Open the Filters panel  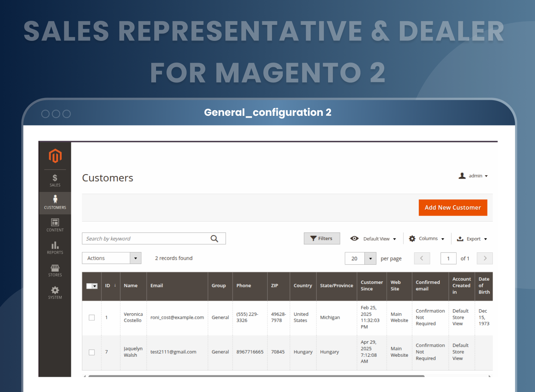[x=322, y=238]
